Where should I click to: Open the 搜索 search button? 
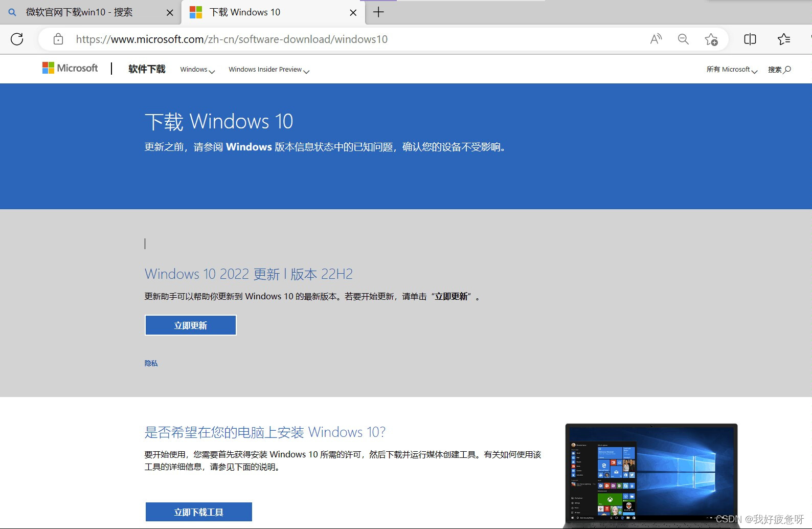coord(779,70)
